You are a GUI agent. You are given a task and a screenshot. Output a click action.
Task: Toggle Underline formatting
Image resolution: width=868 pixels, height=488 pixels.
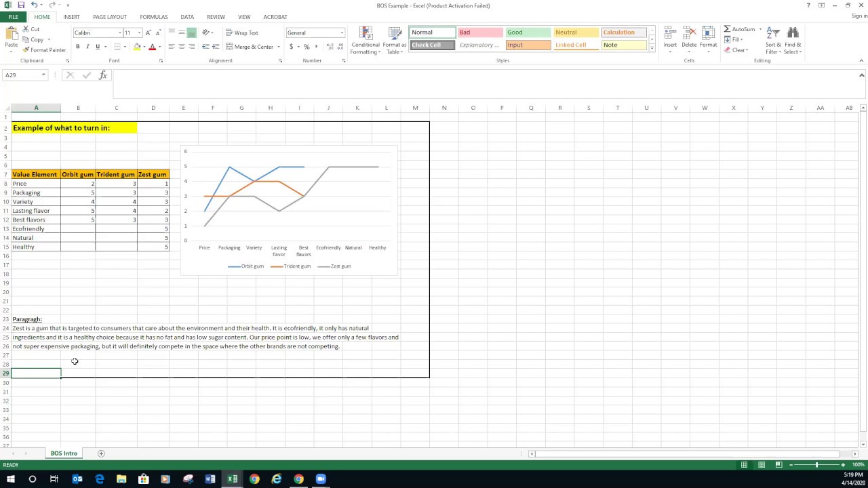pos(98,47)
